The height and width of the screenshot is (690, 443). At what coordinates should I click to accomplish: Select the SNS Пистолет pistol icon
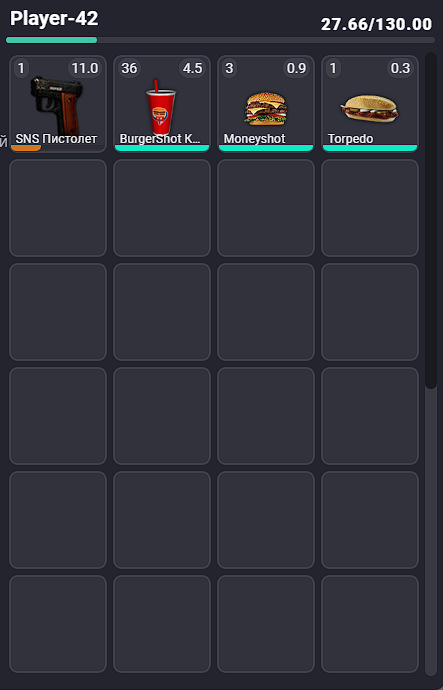(x=56, y=104)
